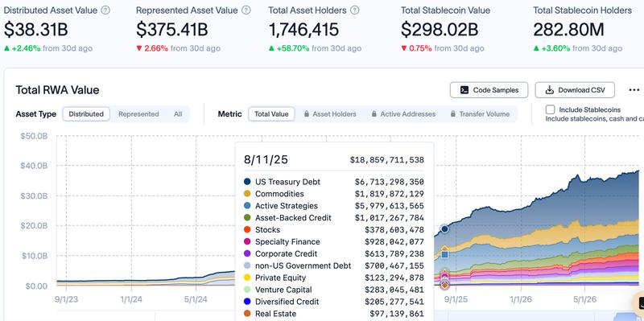Click the US Treasury Debt color dot
644x321 pixels.
(x=247, y=182)
